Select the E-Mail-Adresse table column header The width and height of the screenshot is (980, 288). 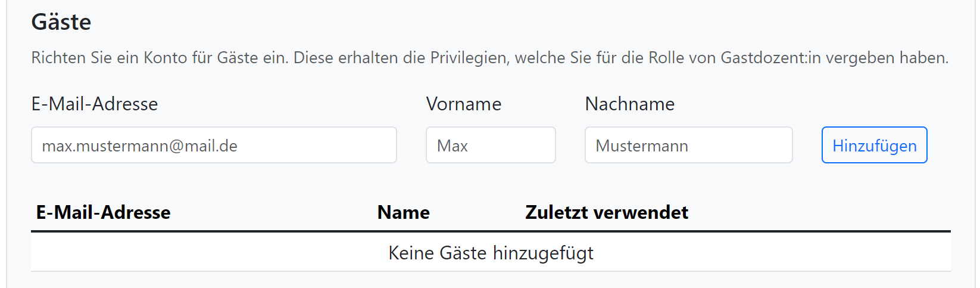coord(104,212)
